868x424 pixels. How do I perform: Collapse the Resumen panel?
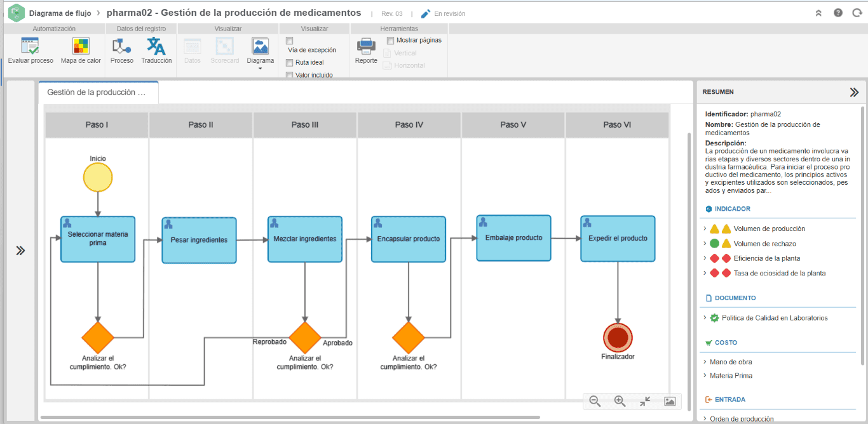854,92
